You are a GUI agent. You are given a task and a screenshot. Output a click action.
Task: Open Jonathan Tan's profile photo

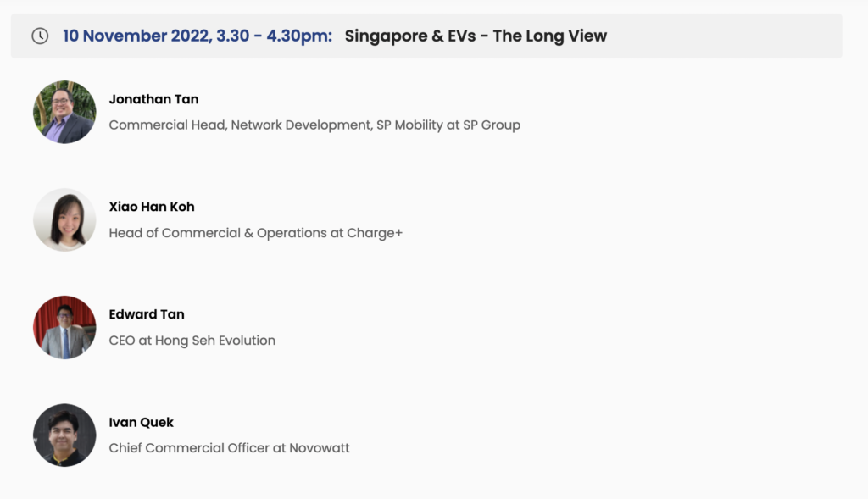click(x=64, y=112)
